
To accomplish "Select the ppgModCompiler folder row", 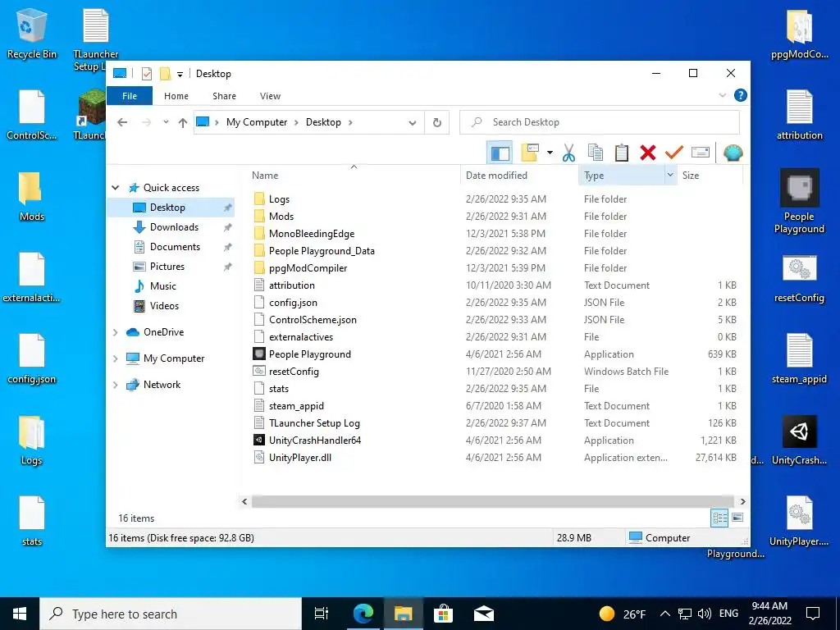I will point(495,268).
